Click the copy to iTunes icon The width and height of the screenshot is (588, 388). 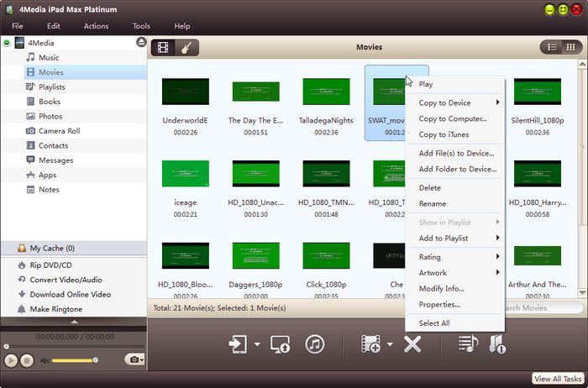click(x=315, y=343)
